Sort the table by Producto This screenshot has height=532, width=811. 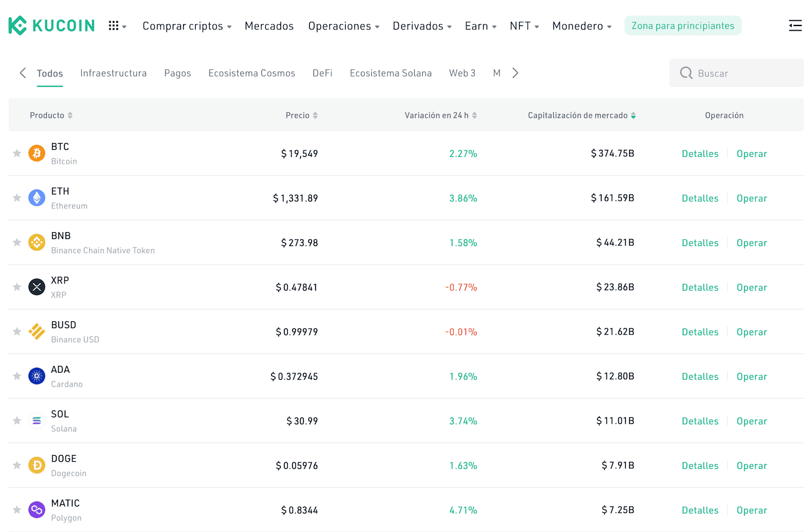point(52,115)
